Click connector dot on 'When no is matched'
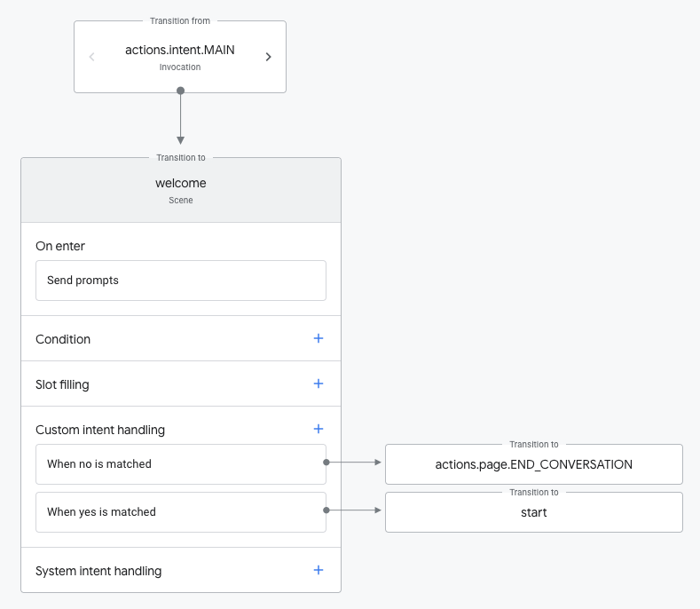Screen dimensions: 700x609 click(326, 463)
